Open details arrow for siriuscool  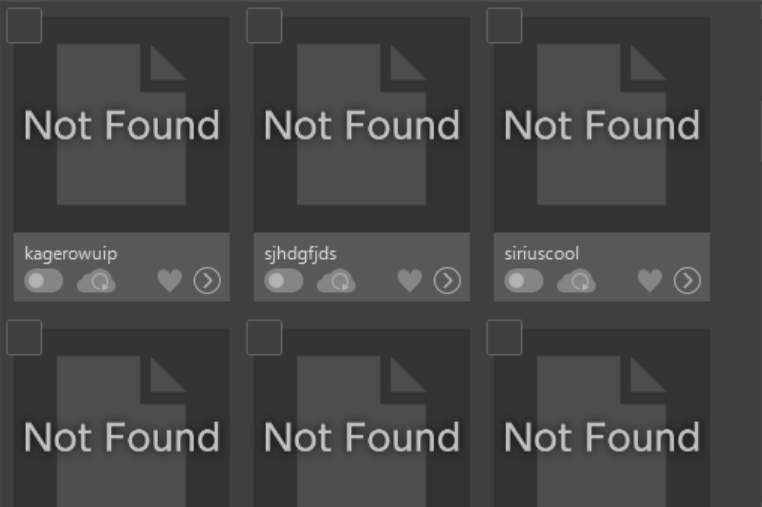tap(687, 280)
